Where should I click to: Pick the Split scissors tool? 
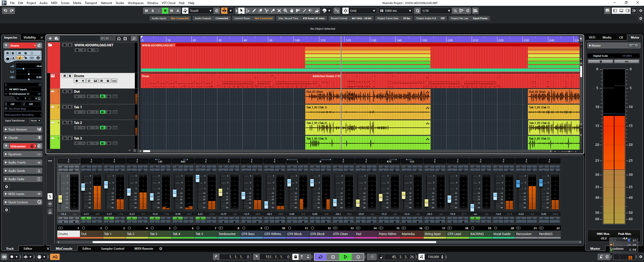[x=267, y=11]
